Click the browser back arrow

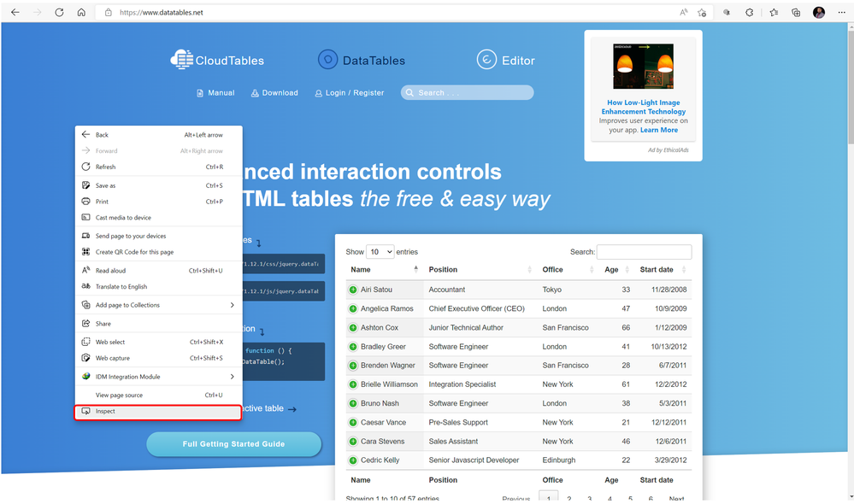[x=15, y=12]
